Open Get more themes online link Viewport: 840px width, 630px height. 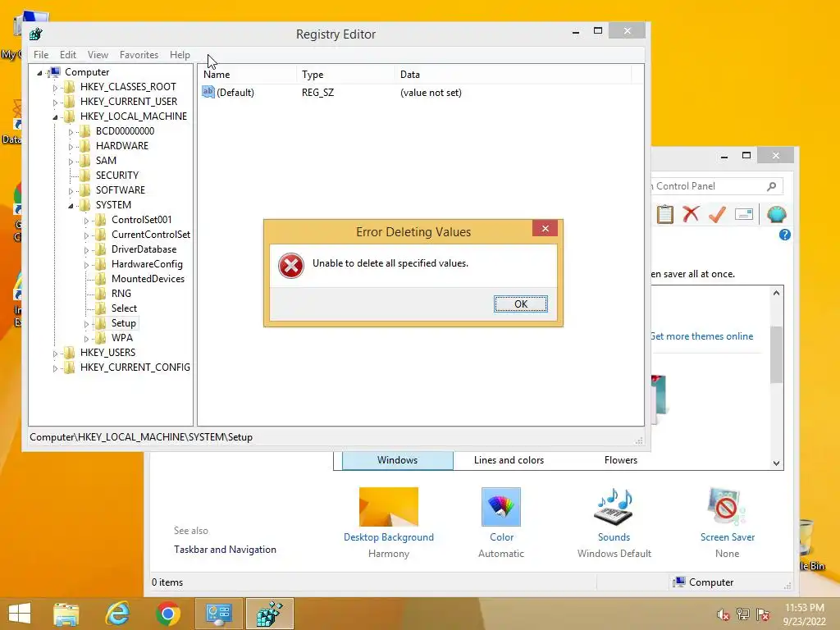702,336
